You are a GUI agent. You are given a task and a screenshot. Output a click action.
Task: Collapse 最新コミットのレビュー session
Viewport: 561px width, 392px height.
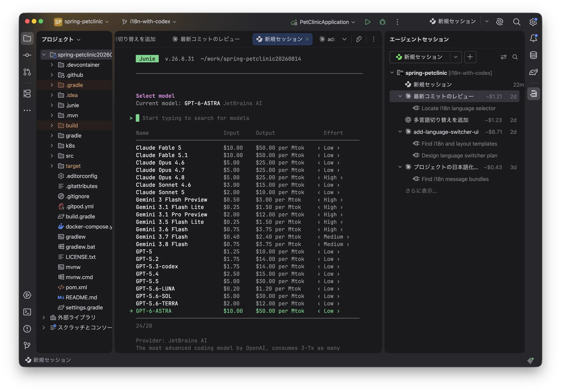400,96
